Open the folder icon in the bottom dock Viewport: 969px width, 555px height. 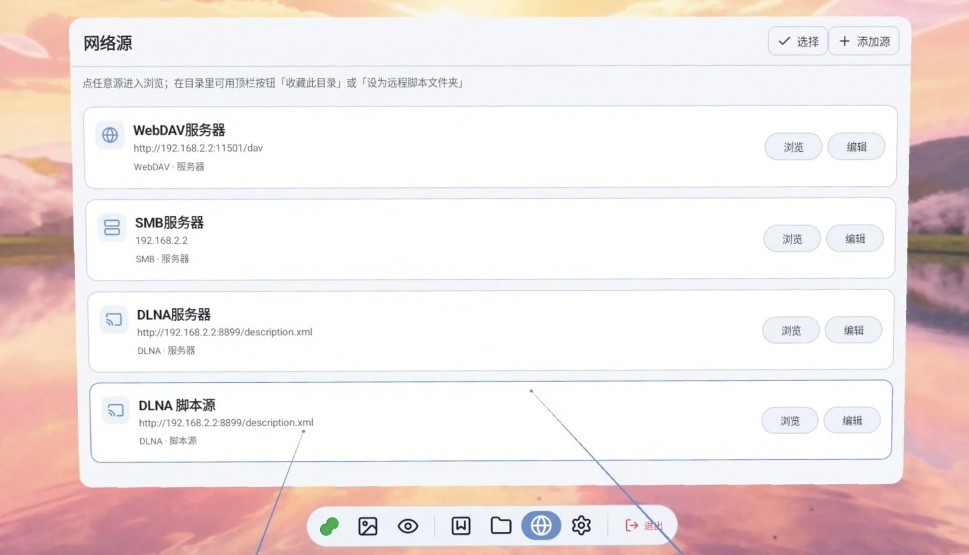click(501, 526)
